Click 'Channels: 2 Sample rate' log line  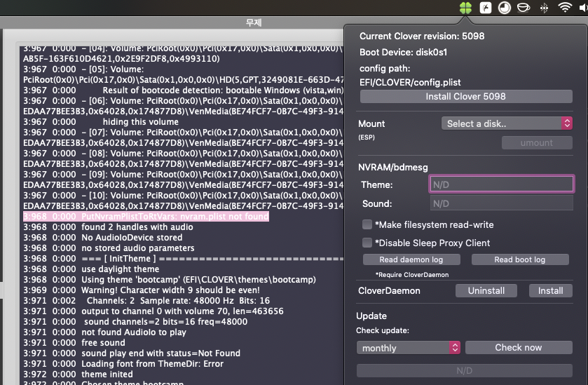(146, 301)
